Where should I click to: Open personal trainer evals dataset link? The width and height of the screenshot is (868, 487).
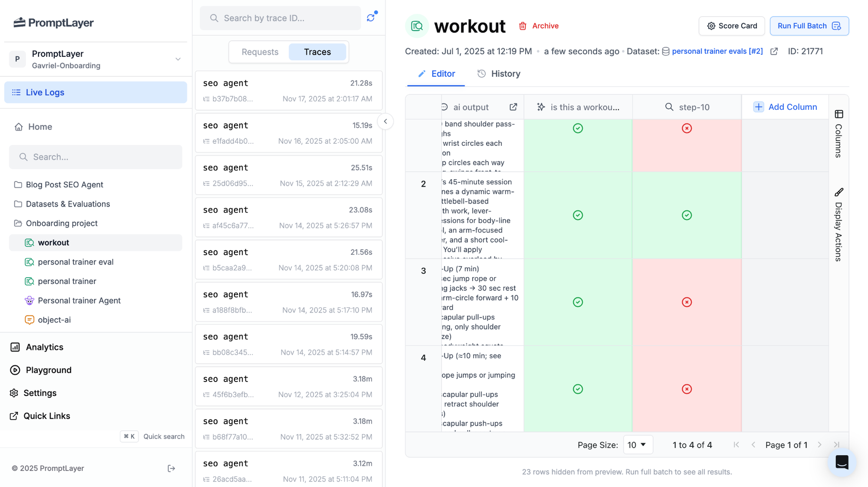[717, 51]
